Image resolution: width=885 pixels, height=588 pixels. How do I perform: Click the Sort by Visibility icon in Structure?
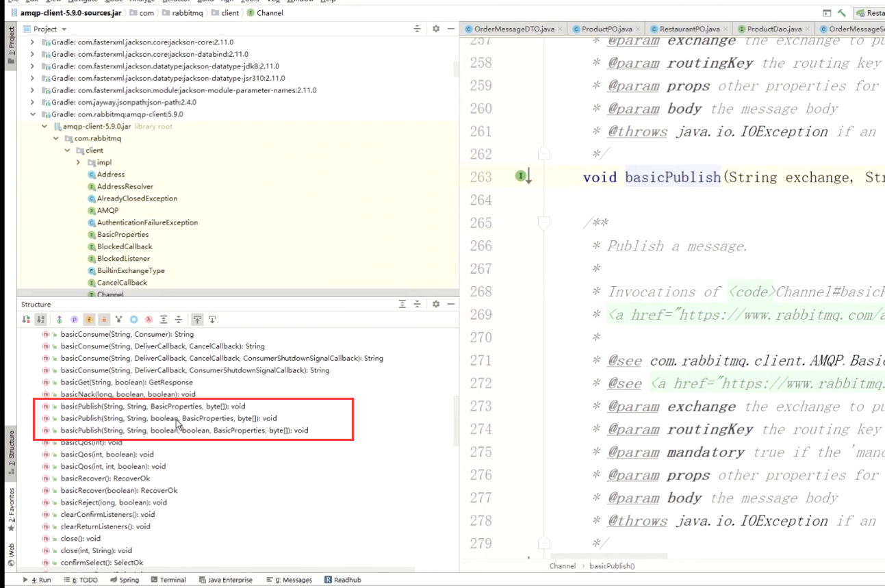point(26,320)
